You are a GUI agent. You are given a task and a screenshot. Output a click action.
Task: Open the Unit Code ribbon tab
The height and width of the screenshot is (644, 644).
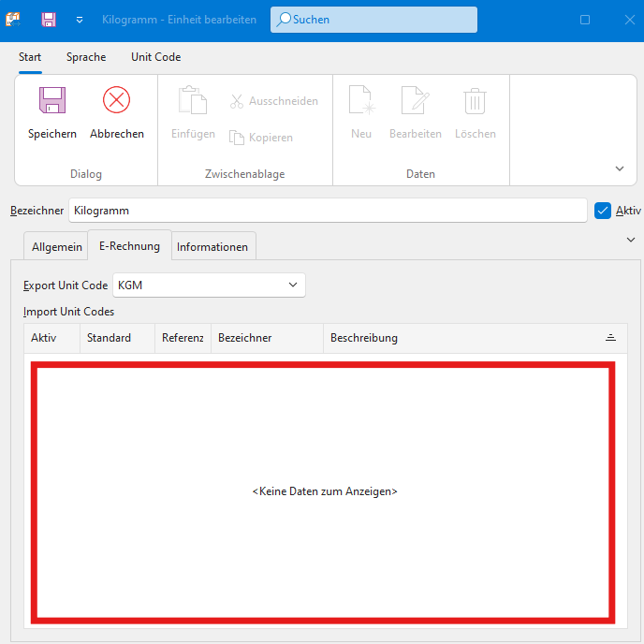click(155, 57)
